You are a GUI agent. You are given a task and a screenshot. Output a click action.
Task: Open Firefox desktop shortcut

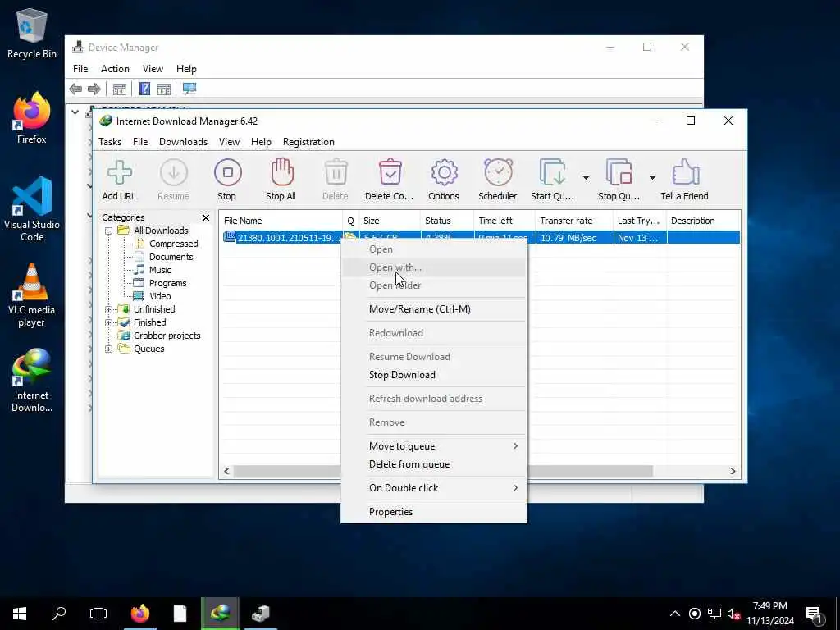(32, 118)
